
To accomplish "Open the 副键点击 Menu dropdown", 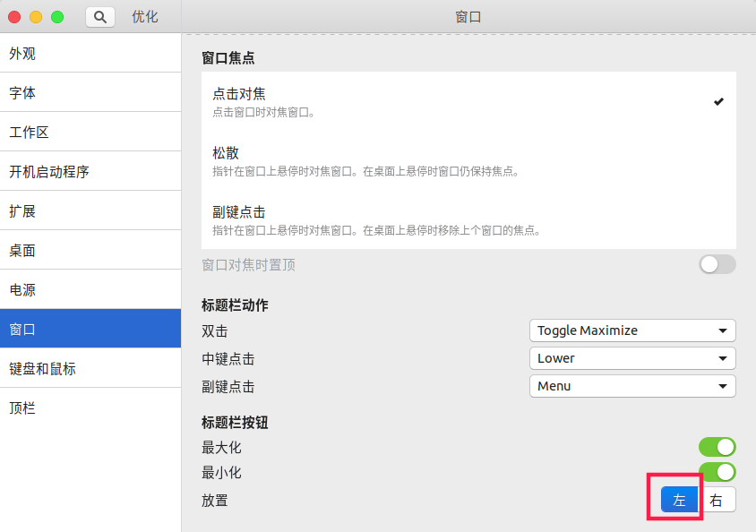I will pos(632,386).
